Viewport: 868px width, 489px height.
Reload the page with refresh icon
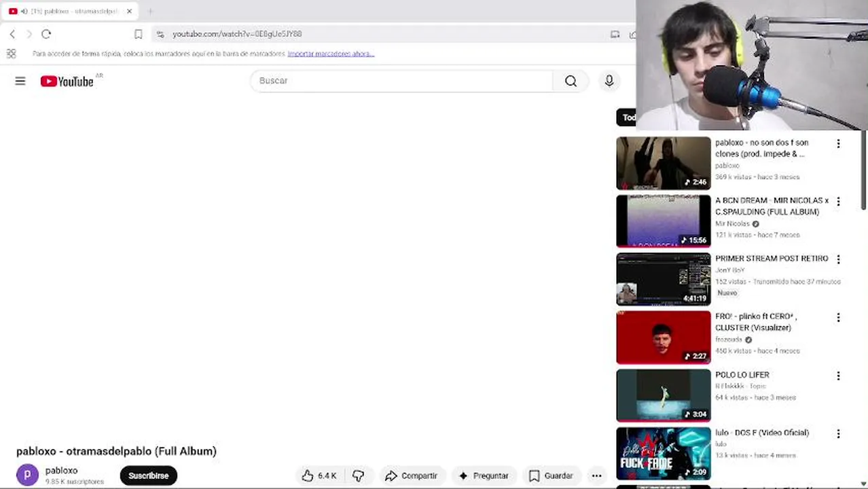pyautogui.click(x=46, y=34)
